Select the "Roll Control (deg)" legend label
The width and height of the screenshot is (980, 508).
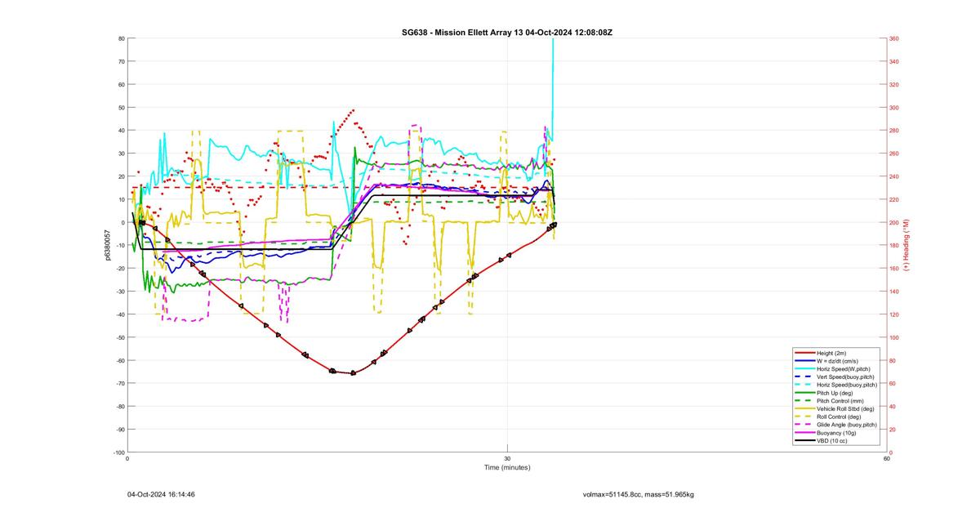pyautogui.click(x=840, y=417)
